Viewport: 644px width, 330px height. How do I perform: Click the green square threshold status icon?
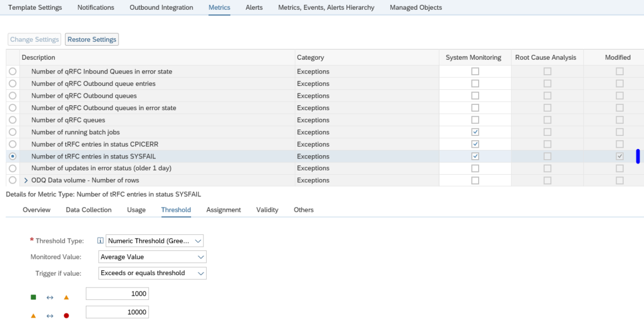tap(33, 296)
